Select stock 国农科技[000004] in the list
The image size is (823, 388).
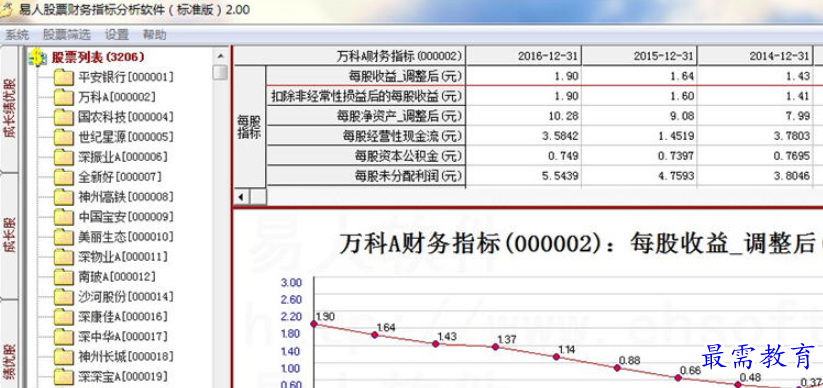(x=125, y=117)
